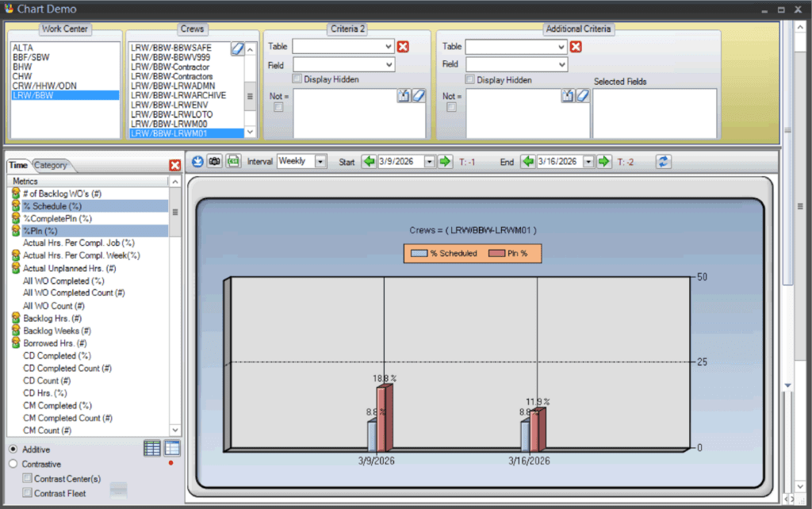Expand the Additional Criteria Table dropdown

(561, 47)
